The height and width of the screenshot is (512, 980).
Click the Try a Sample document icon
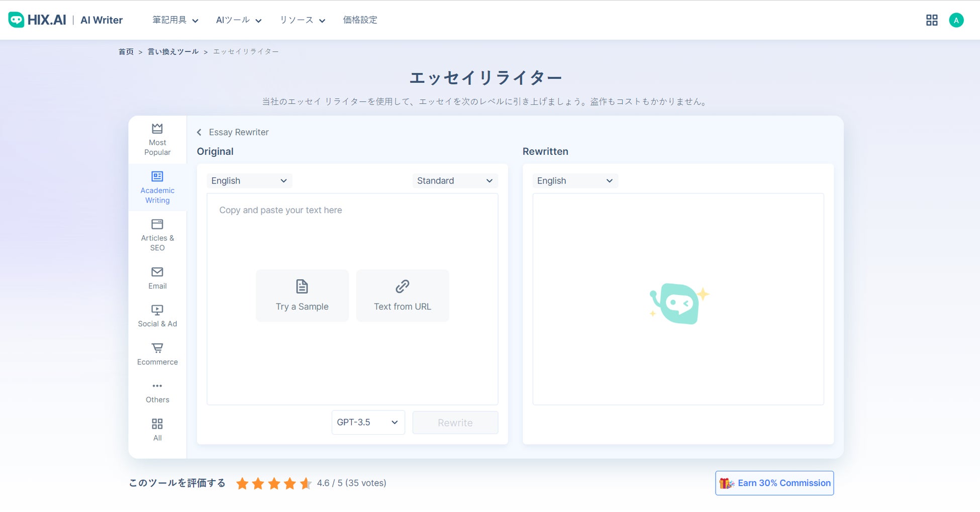pyautogui.click(x=302, y=286)
